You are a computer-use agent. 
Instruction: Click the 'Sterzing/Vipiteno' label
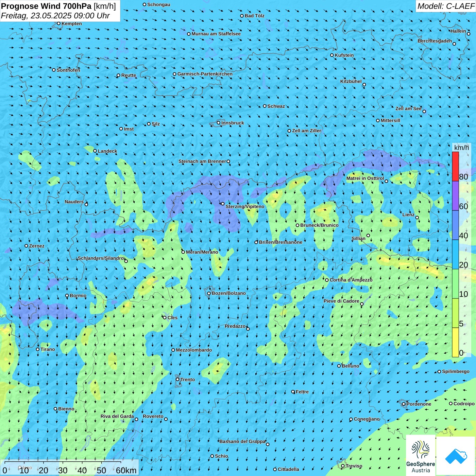[245, 206]
